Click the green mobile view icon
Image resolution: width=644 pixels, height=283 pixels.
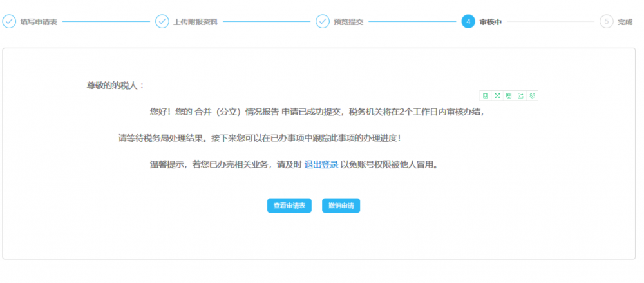coord(485,95)
